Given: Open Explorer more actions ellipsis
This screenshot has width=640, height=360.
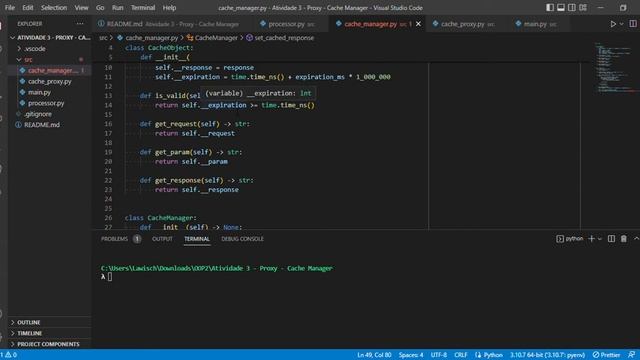Looking at the screenshot, I should 80,24.
